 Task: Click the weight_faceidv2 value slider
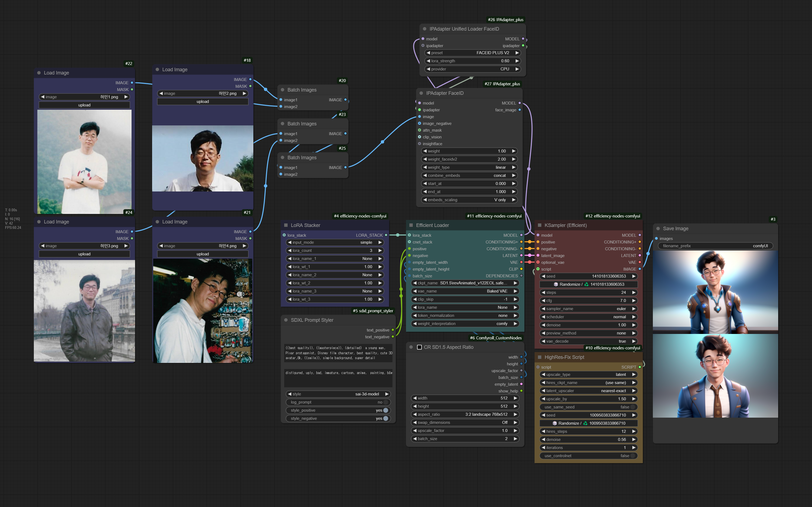click(469, 159)
